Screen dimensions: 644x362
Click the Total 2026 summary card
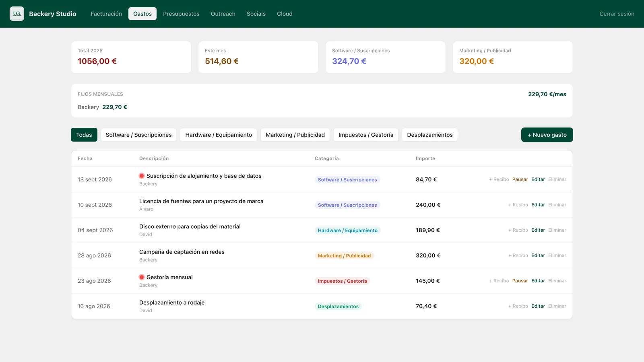point(131,57)
